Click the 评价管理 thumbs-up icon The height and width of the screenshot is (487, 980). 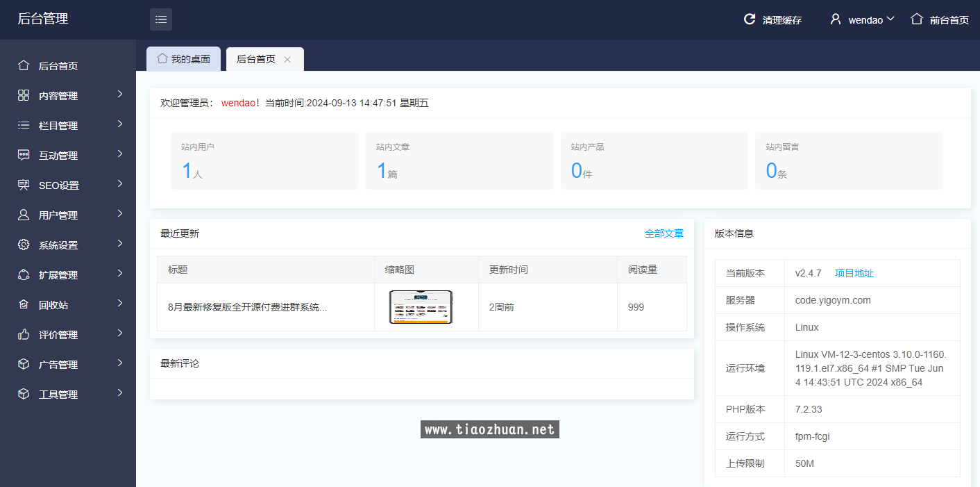[24, 334]
